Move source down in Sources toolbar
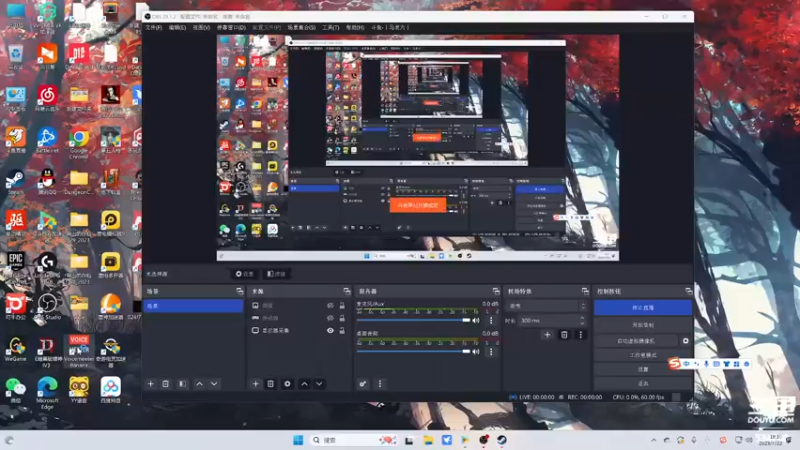 point(319,384)
